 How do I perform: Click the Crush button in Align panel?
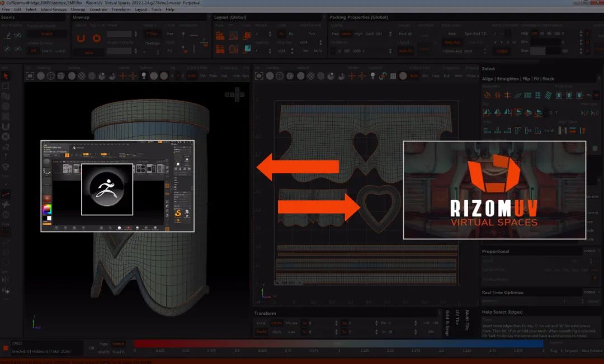point(549,131)
